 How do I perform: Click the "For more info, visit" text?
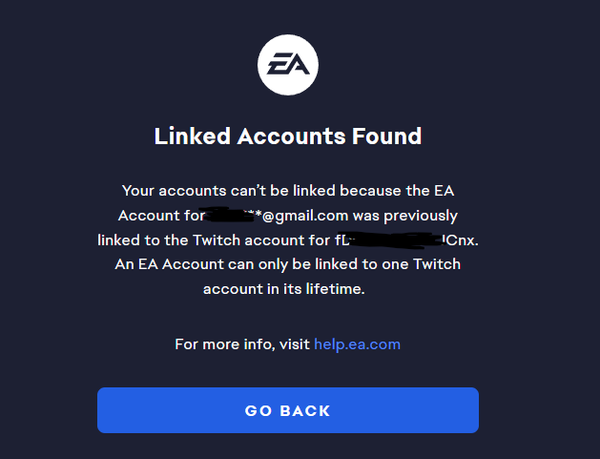[x=242, y=344]
